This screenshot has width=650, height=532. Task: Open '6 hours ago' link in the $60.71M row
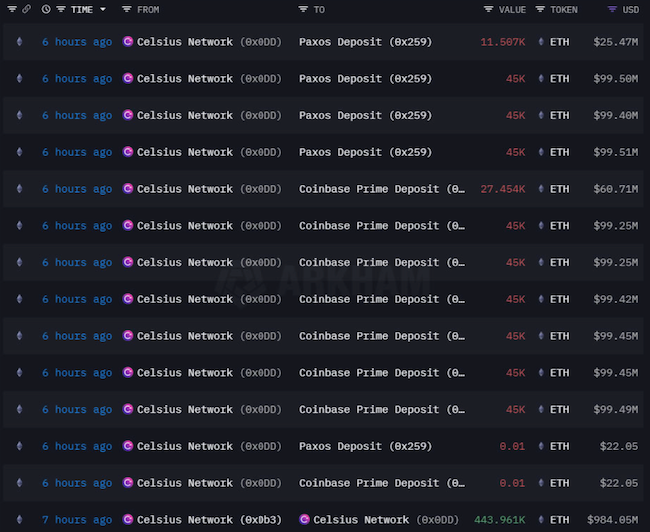[77, 189]
